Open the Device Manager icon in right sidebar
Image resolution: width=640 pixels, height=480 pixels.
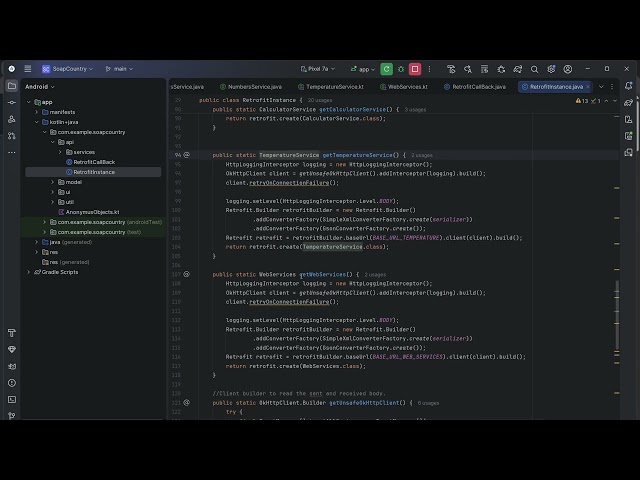point(629,119)
